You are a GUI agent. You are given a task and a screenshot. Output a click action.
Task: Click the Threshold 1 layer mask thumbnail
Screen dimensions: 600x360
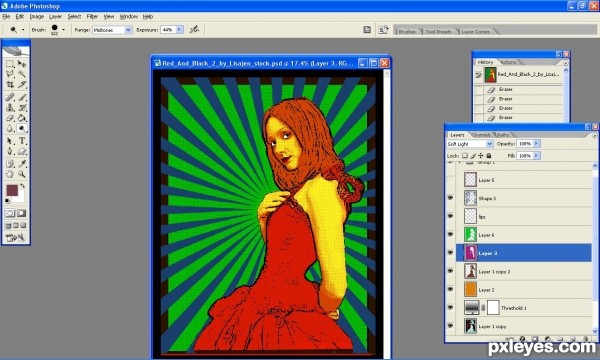[x=493, y=308]
